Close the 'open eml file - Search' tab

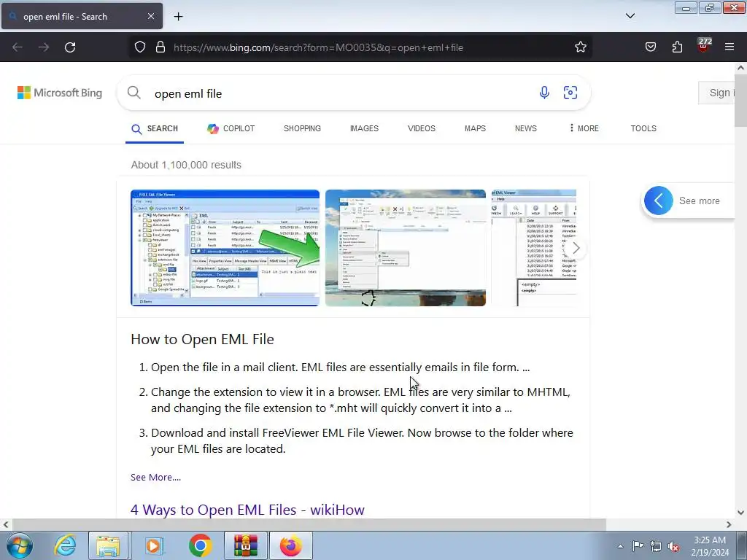(x=150, y=16)
